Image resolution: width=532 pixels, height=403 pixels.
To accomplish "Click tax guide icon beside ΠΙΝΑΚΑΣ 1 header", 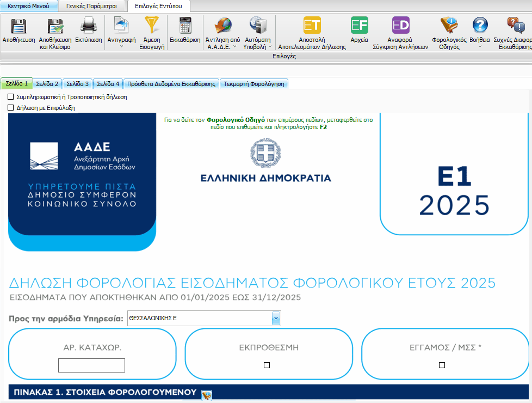I will click(206, 394).
